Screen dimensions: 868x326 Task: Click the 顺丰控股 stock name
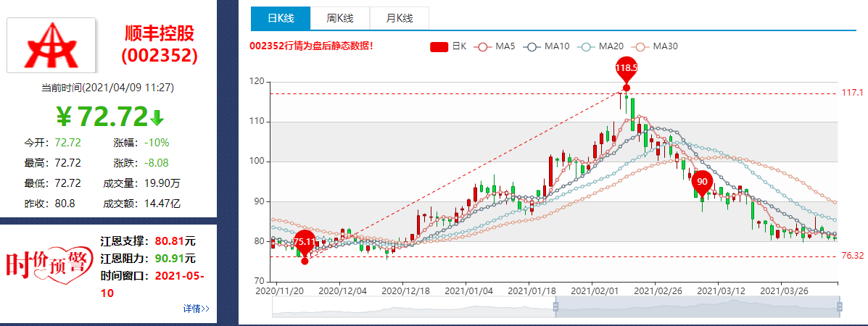[x=160, y=34]
